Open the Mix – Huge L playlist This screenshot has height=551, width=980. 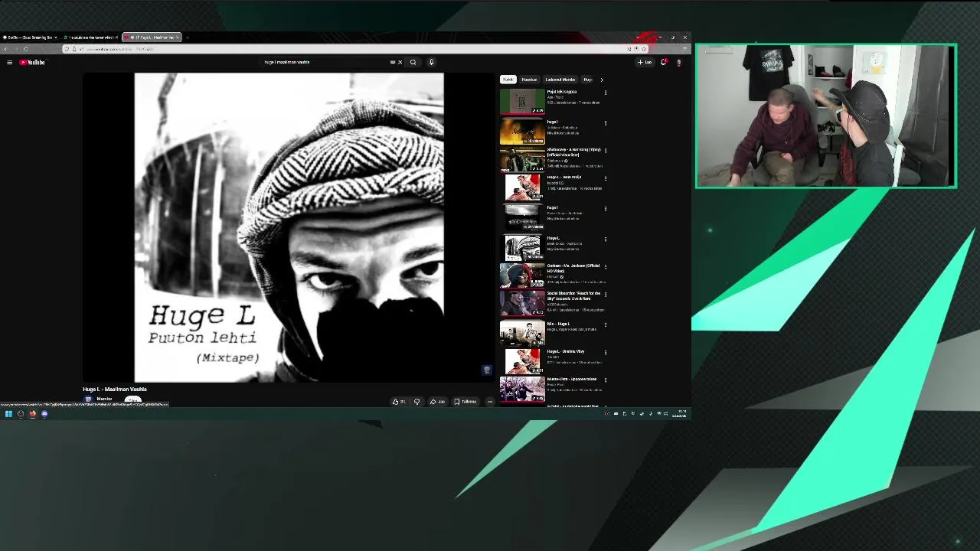point(522,334)
